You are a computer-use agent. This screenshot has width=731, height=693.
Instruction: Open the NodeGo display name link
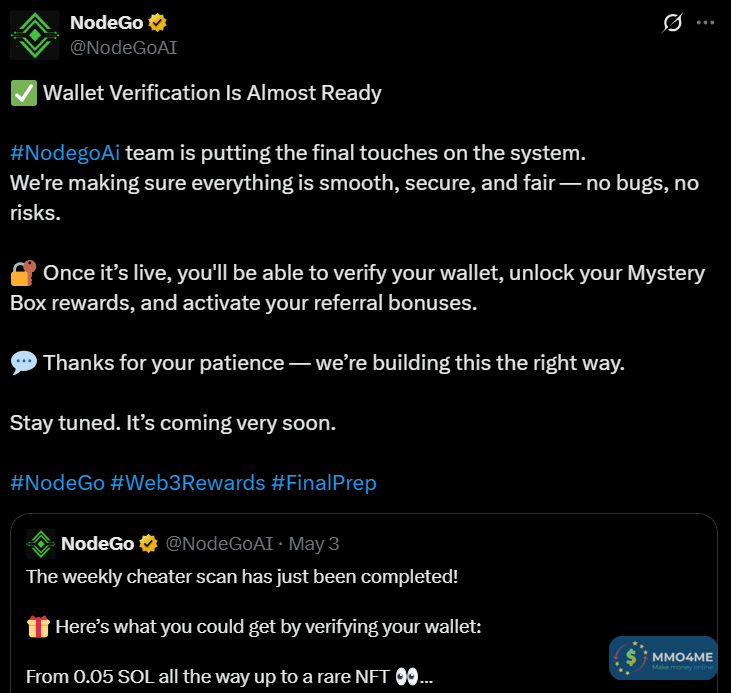(x=106, y=23)
